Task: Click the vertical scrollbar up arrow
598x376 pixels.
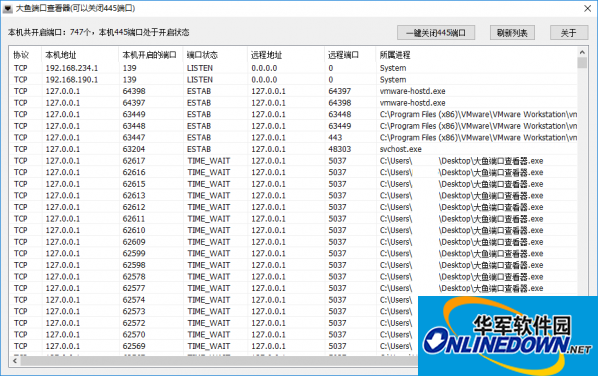Action: (582, 52)
